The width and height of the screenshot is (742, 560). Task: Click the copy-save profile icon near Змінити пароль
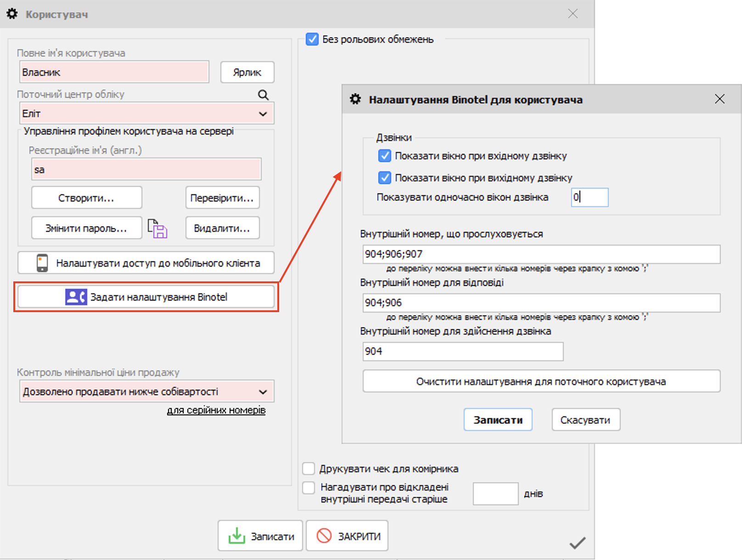[157, 229]
